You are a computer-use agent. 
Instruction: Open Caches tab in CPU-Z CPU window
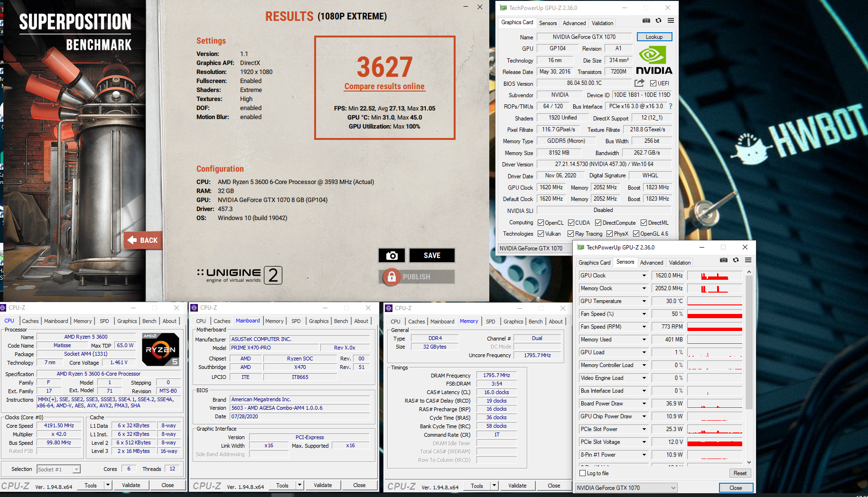pyautogui.click(x=30, y=321)
